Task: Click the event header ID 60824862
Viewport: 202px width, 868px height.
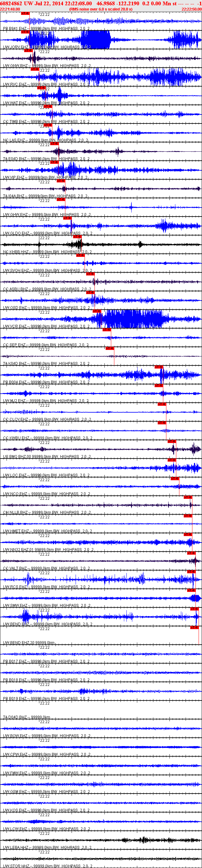Action: [x=11, y=3]
